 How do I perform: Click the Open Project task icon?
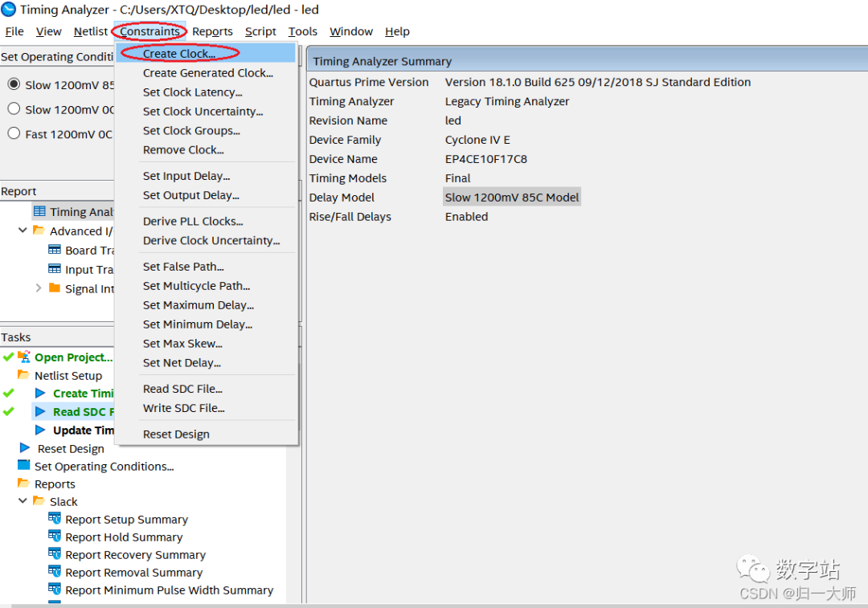coord(24,357)
